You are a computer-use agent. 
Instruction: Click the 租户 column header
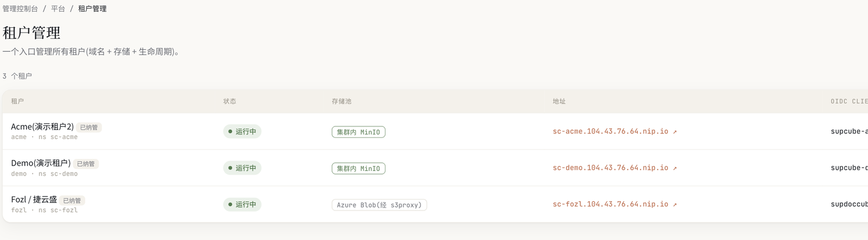pos(17,101)
